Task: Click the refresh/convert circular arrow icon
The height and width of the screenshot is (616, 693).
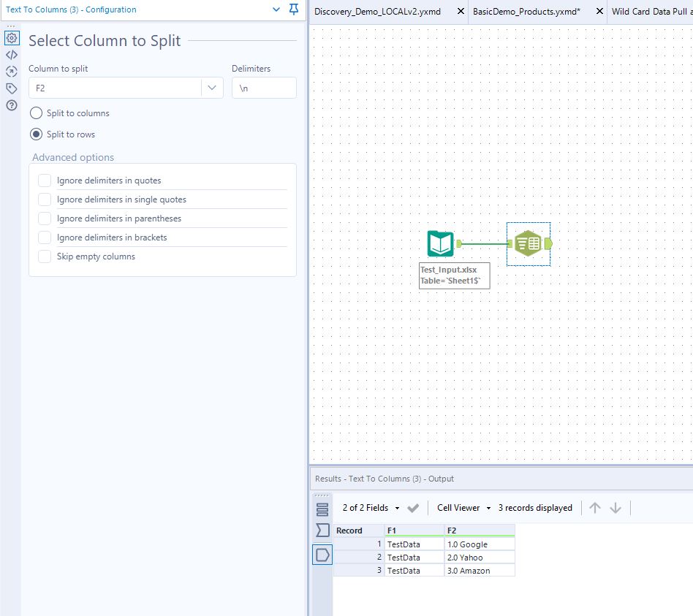Action: (x=11, y=71)
